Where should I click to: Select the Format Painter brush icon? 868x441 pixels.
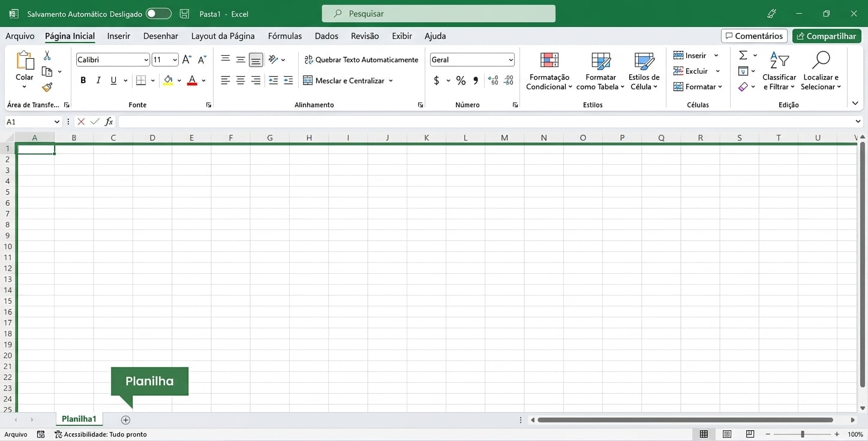[x=47, y=87]
